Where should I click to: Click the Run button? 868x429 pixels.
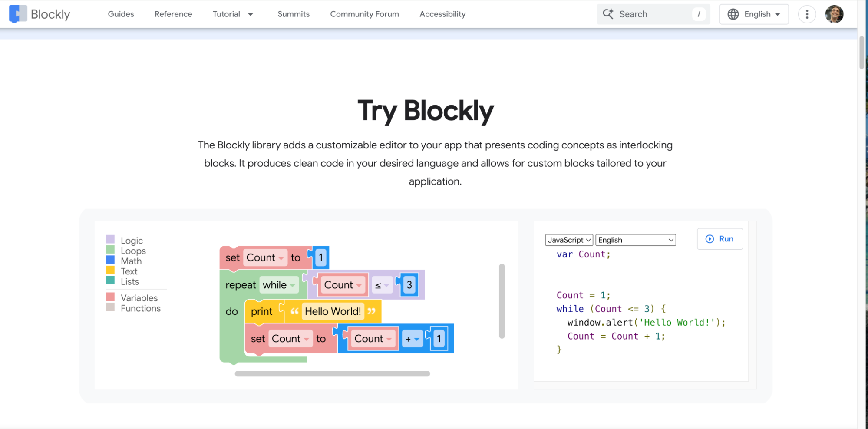720,239
